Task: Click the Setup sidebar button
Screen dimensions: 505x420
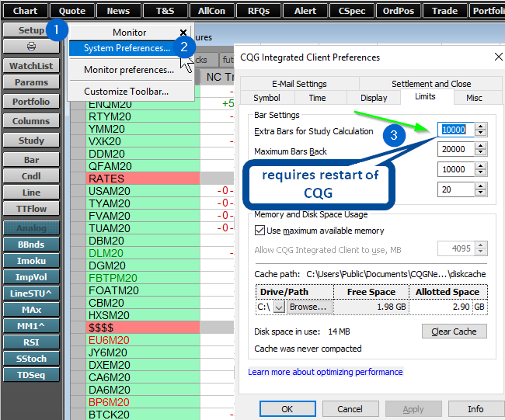Action: [x=31, y=30]
